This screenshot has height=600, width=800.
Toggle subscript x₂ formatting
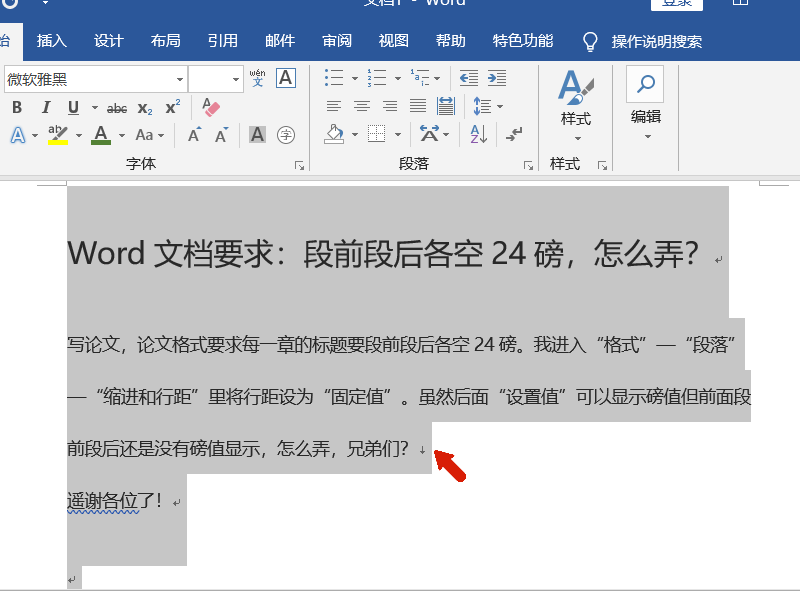click(x=145, y=108)
